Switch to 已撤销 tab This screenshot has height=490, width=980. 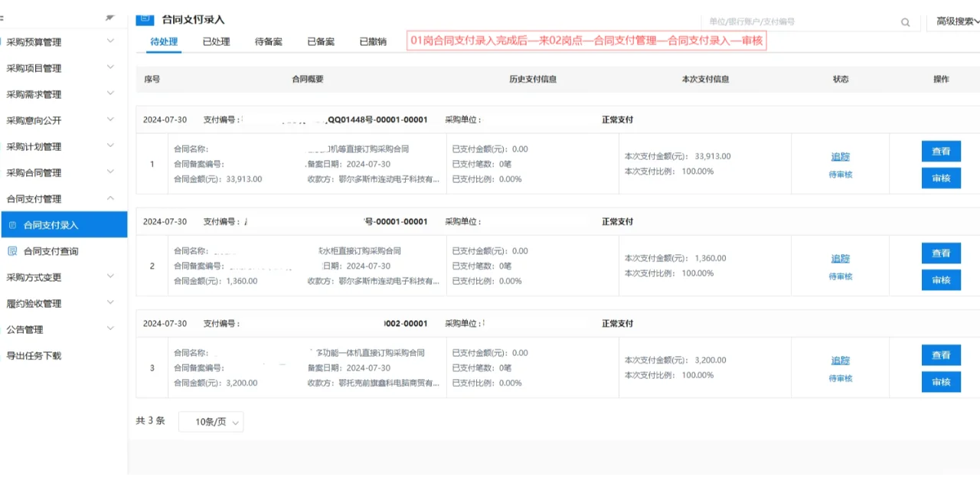[373, 41]
